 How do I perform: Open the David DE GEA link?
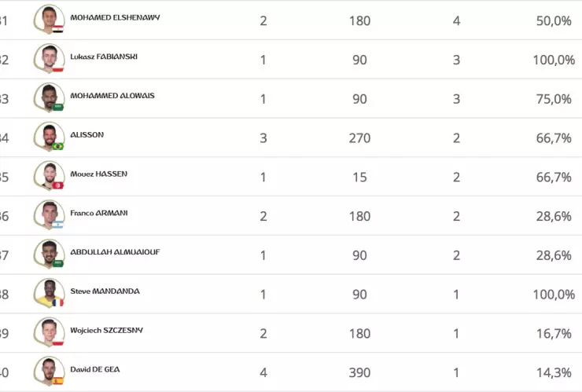(x=95, y=369)
